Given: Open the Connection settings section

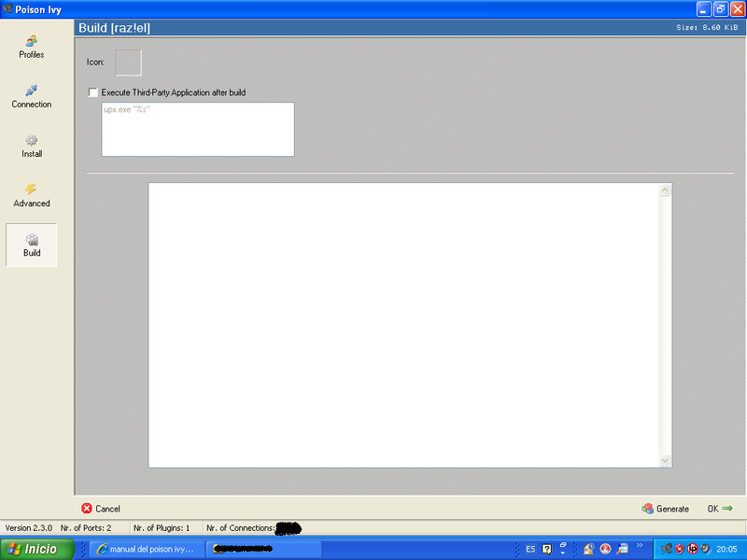Looking at the screenshot, I should 32,96.
